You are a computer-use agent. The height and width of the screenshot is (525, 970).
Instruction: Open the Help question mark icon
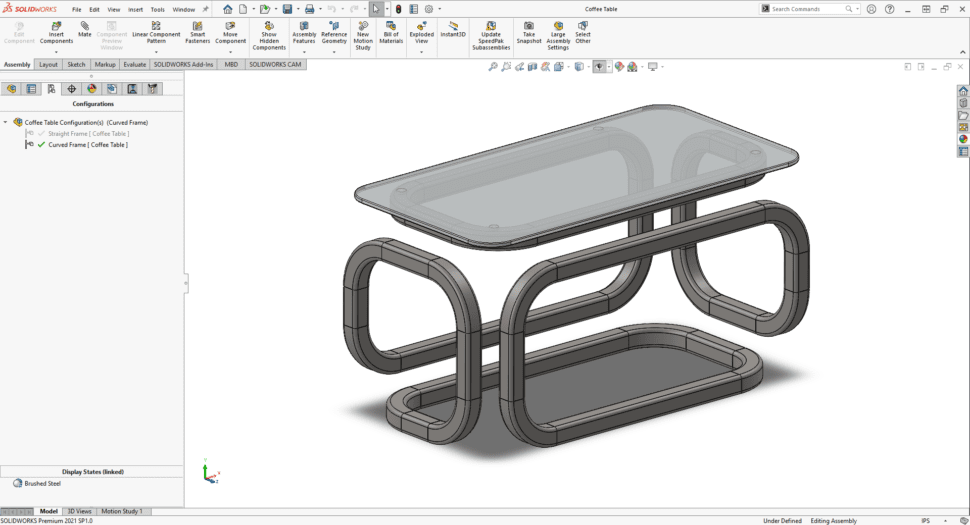click(890, 9)
